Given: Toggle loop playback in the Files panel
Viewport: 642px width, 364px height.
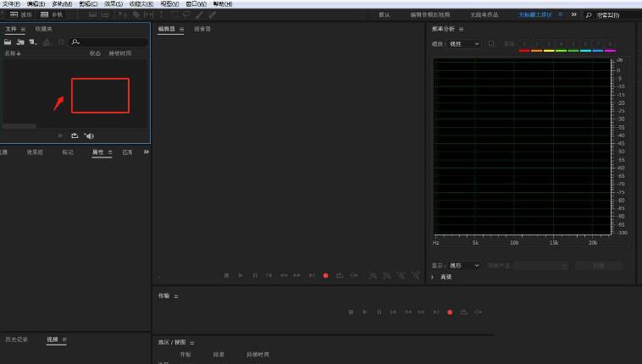Looking at the screenshot, I should click(75, 135).
